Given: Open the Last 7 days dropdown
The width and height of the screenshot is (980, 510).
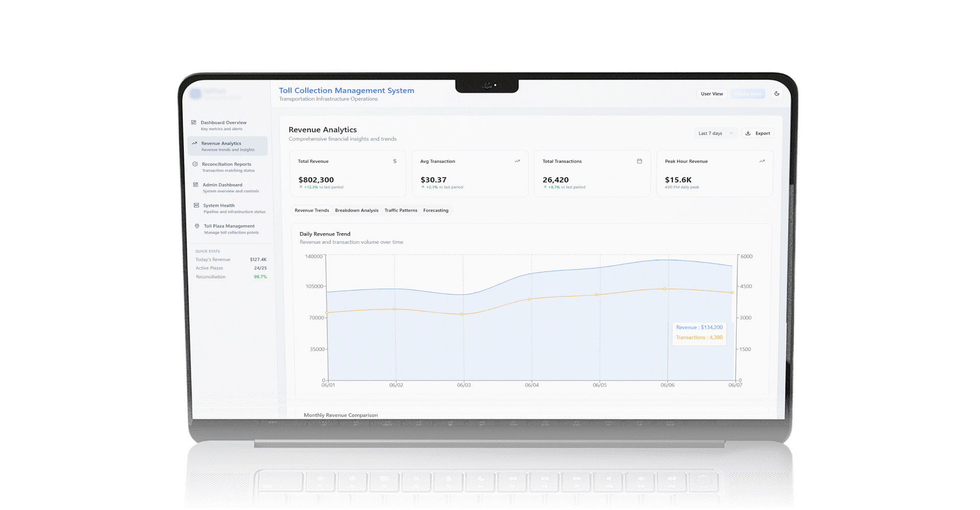Looking at the screenshot, I should pos(716,133).
